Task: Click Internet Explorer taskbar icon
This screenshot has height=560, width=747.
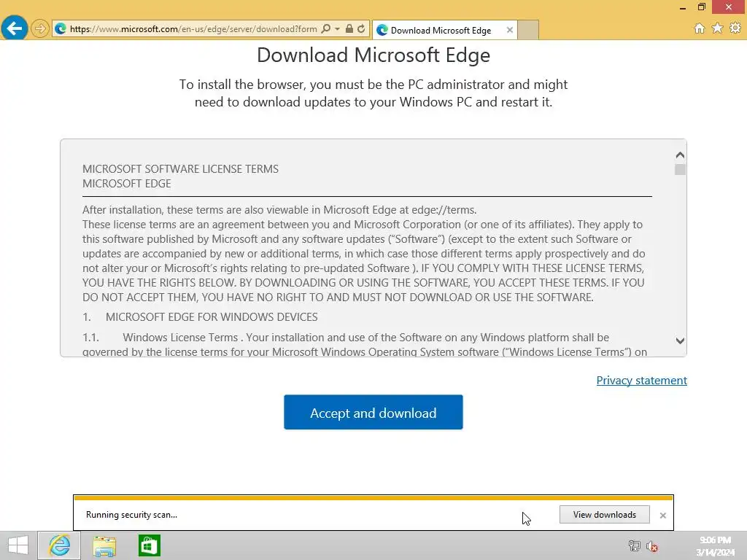Action: click(x=59, y=545)
